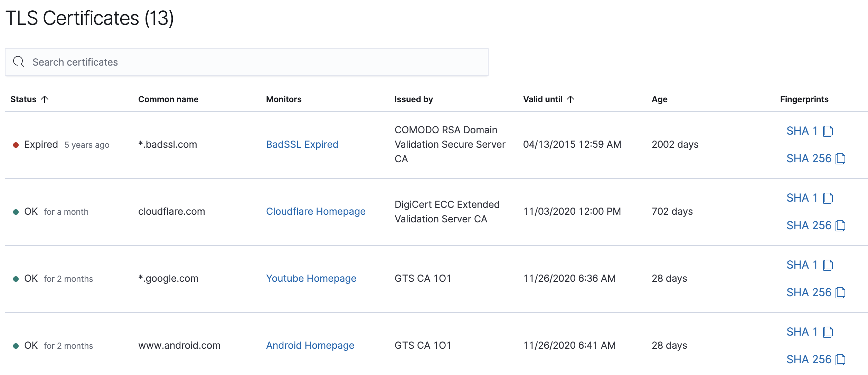Click the search magnifier icon
This screenshot has width=868, height=375.
19,62
